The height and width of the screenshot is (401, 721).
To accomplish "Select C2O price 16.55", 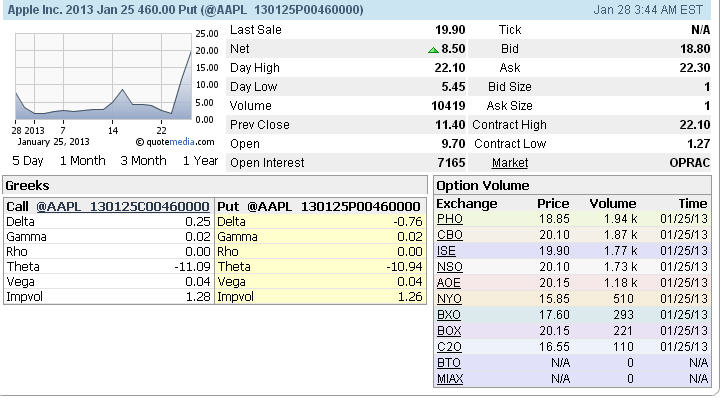I will click(x=555, y=347).
